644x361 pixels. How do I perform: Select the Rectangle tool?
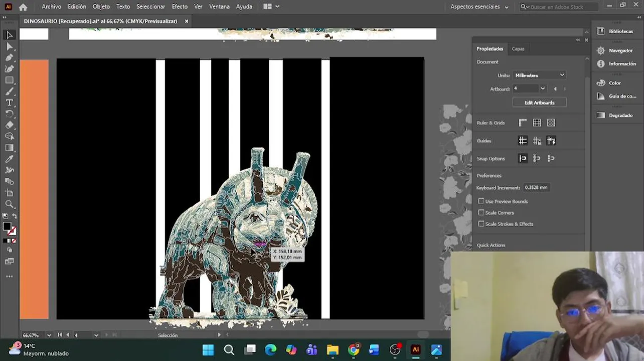pos(9,80)
